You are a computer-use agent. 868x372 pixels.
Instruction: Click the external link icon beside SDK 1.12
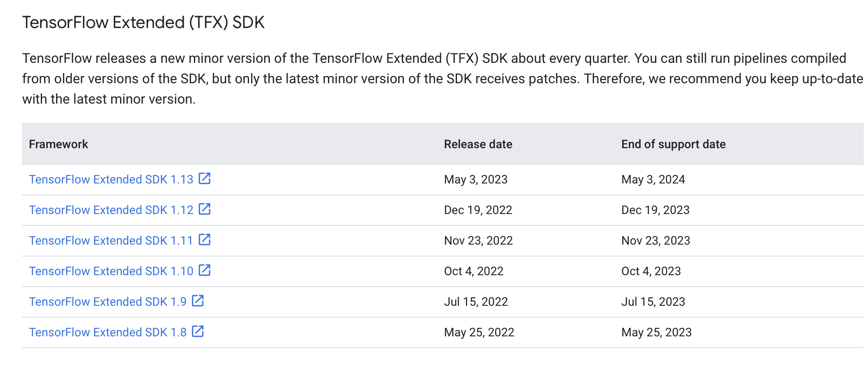205,209
